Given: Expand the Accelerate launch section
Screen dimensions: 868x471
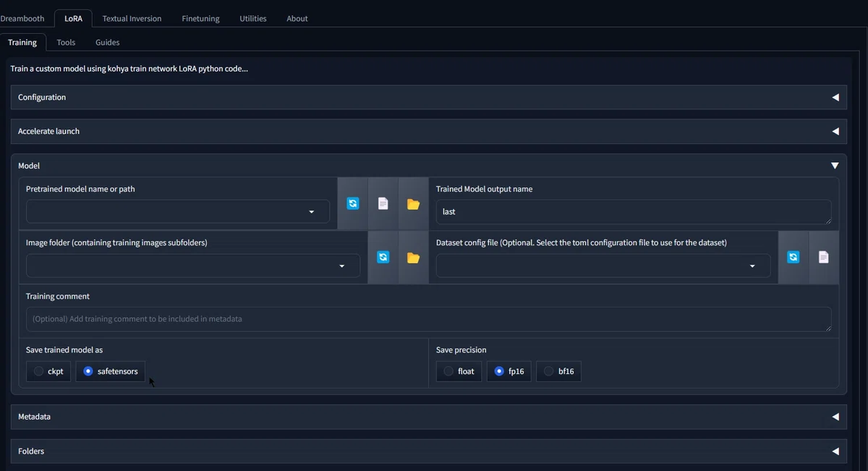Looking at the screenshot, I should click(428, 131).
